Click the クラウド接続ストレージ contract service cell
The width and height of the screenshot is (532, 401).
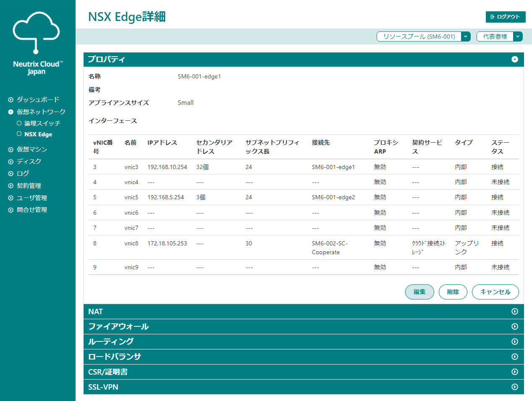point(429,247)
